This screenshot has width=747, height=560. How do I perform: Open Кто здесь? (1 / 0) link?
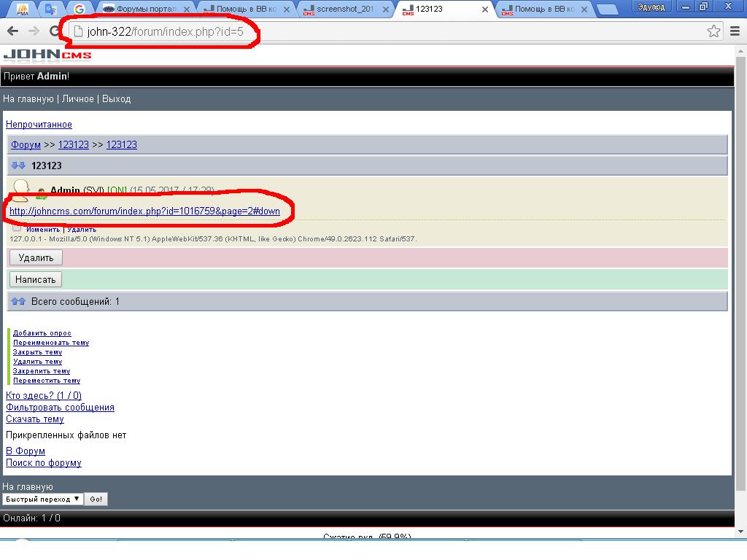click(43, 396)
